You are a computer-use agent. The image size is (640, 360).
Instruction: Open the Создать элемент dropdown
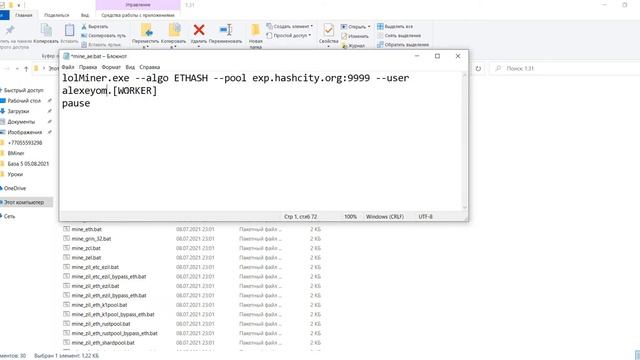click(290, 26)
